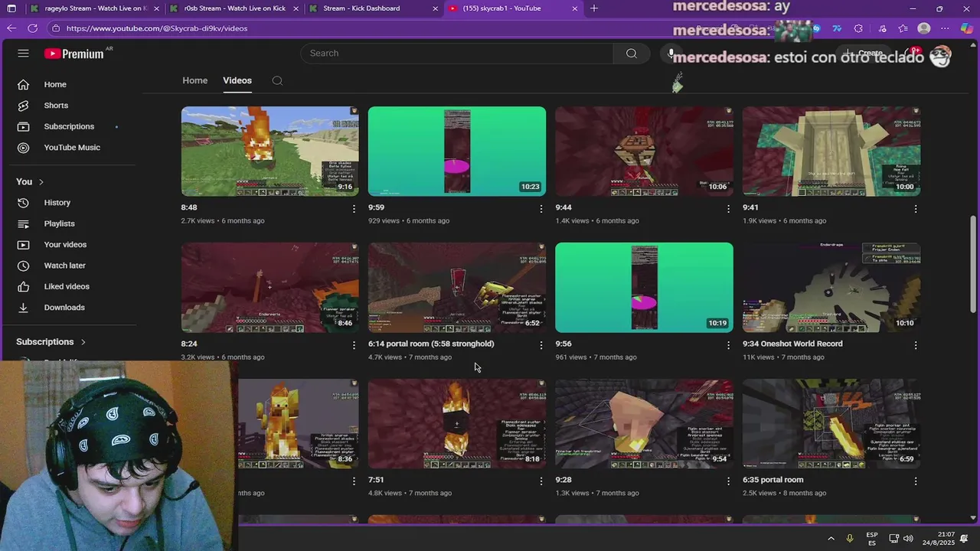Open video titled 9:34 Oneshot World Record
Viewport: 980px width, 551px height.
coord(792,344)
